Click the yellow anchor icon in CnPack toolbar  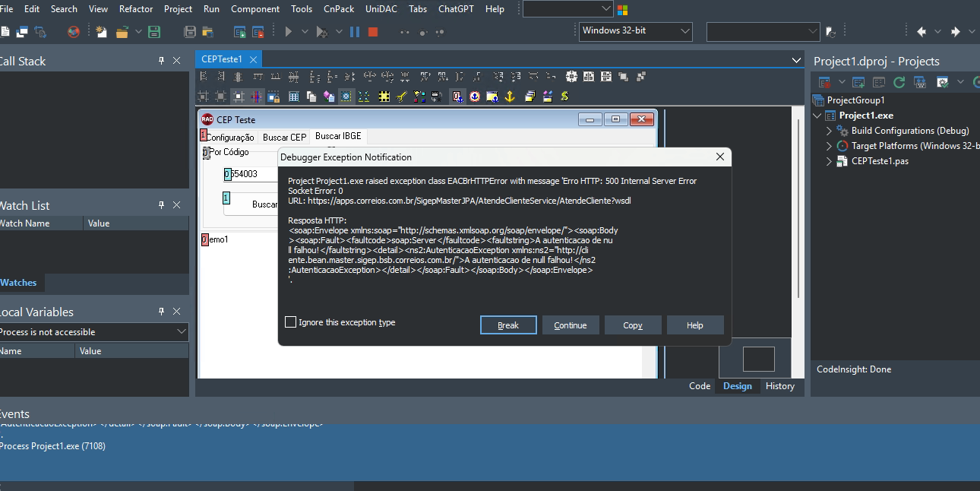[510, 97]
